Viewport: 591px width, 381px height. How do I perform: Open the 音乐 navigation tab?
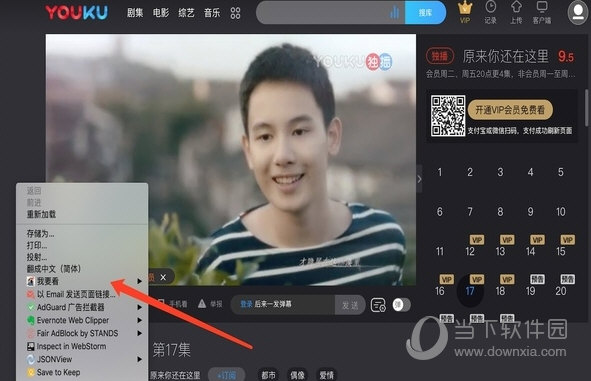(212, 13)
